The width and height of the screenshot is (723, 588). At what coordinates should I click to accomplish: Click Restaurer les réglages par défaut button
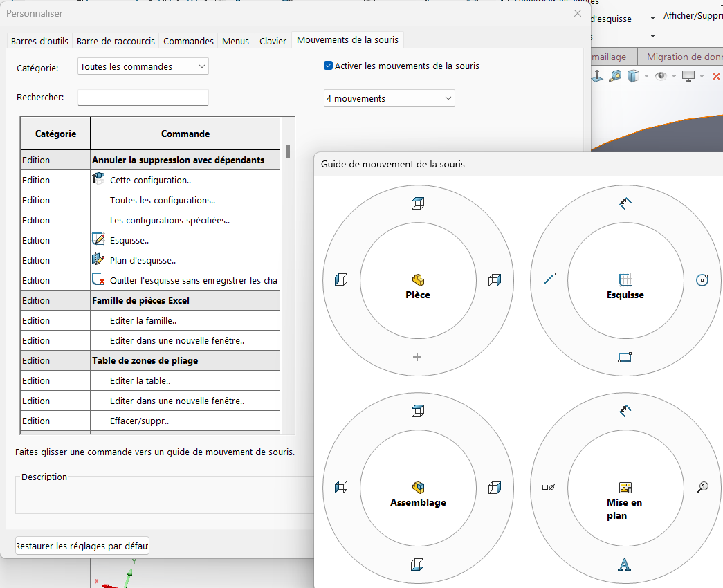pyautogui.click(x=82, y=546)
